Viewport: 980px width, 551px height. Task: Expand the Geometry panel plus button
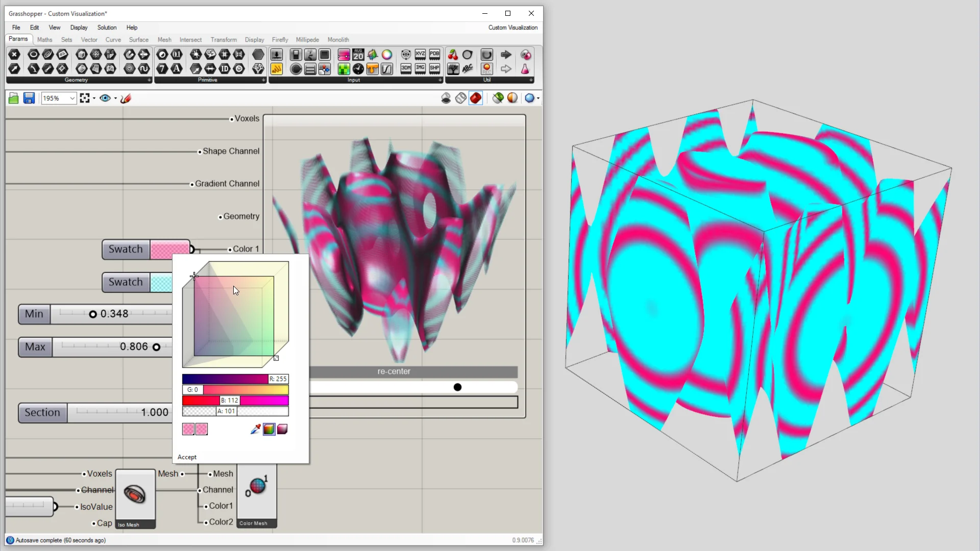tap(149, 80)
